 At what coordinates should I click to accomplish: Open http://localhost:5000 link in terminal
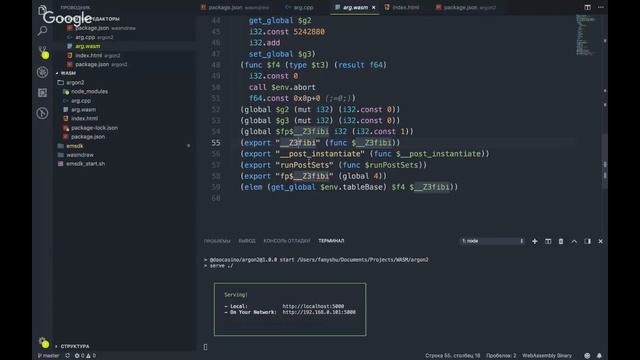(x=313, y=306)
